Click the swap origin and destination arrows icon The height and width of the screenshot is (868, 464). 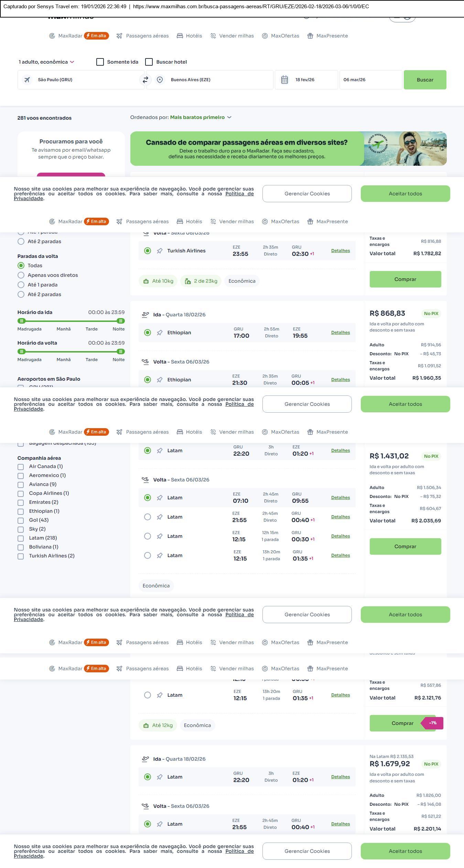pyautogui.click(x=145, y=80)
